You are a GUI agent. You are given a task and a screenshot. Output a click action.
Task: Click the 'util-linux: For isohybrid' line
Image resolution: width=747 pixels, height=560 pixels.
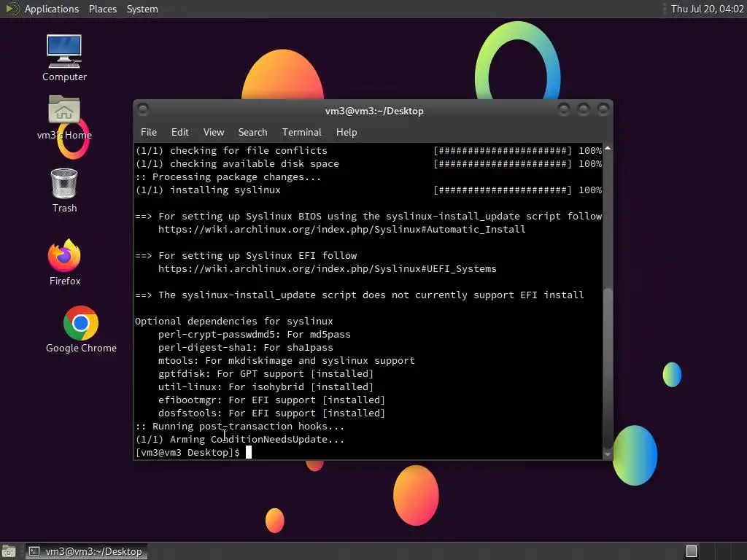tap(266, 387)
